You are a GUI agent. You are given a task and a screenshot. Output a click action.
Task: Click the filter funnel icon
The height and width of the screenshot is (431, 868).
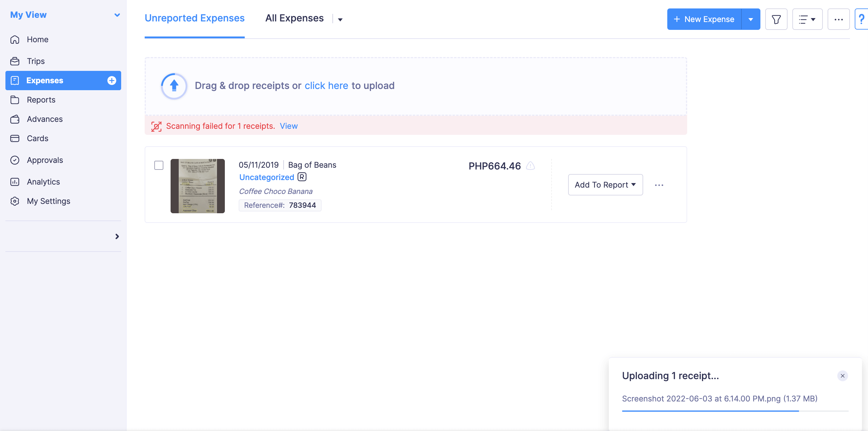(776, 20)
